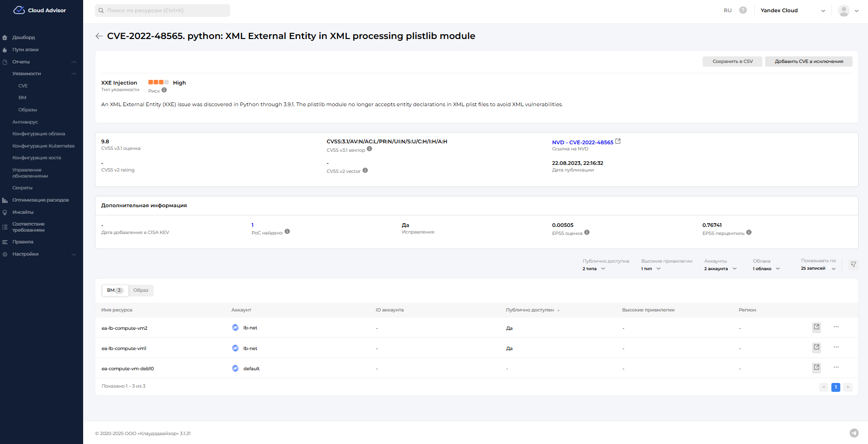The image size is (868, 444).
Task: Click the info icon next to EPSS score
Action: coord(587,233)
